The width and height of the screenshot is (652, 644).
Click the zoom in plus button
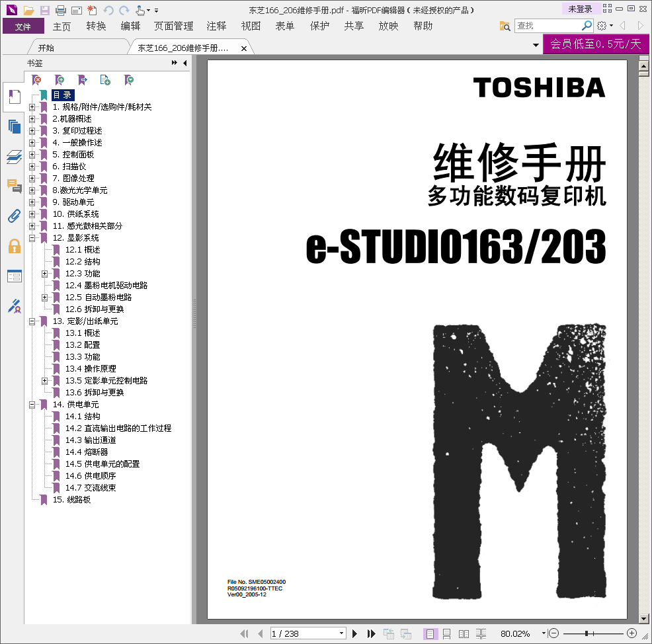point(632,633)
